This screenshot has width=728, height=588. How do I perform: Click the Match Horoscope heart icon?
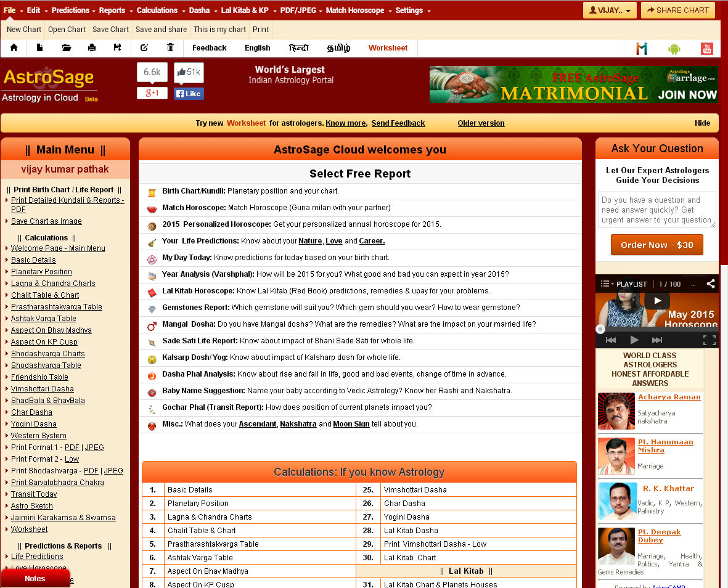(152, 209)
